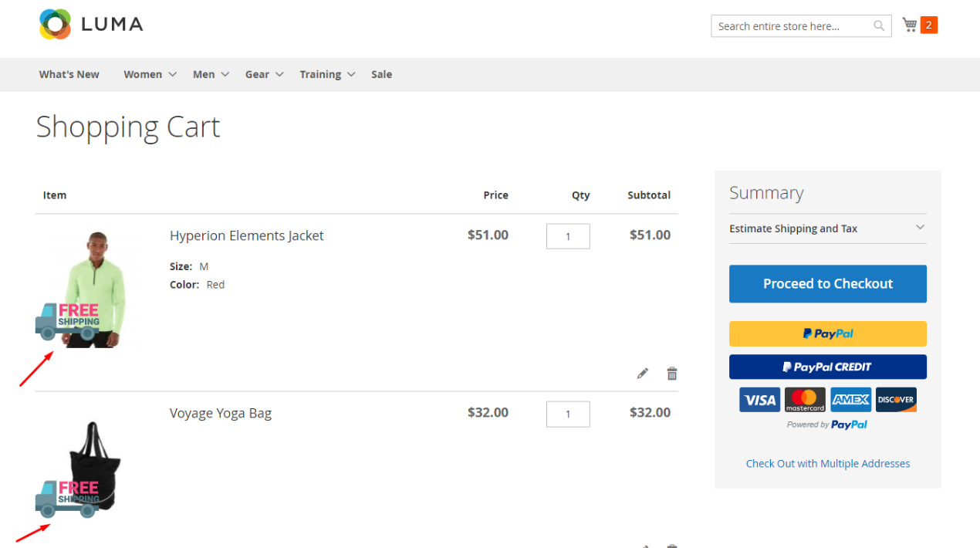980x548 pixels.
Task: Click Check Out with Multiple Addresses link
Action: 827,464
